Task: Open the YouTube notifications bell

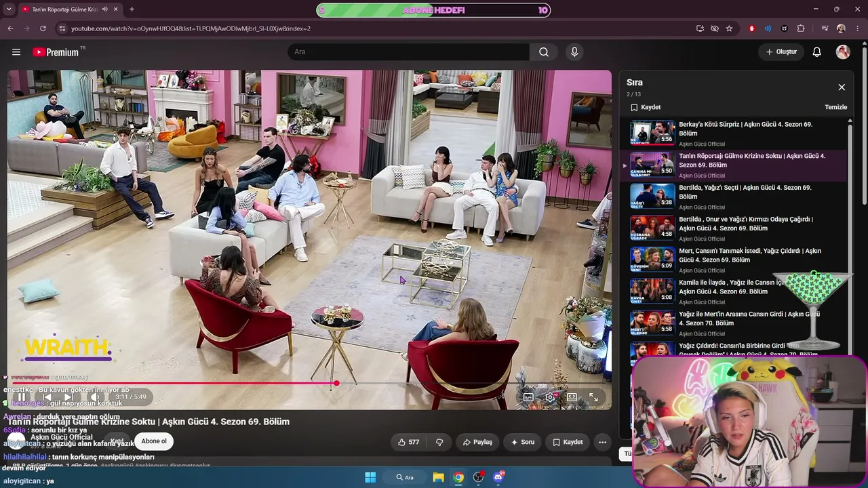Action: pos(817,52)
